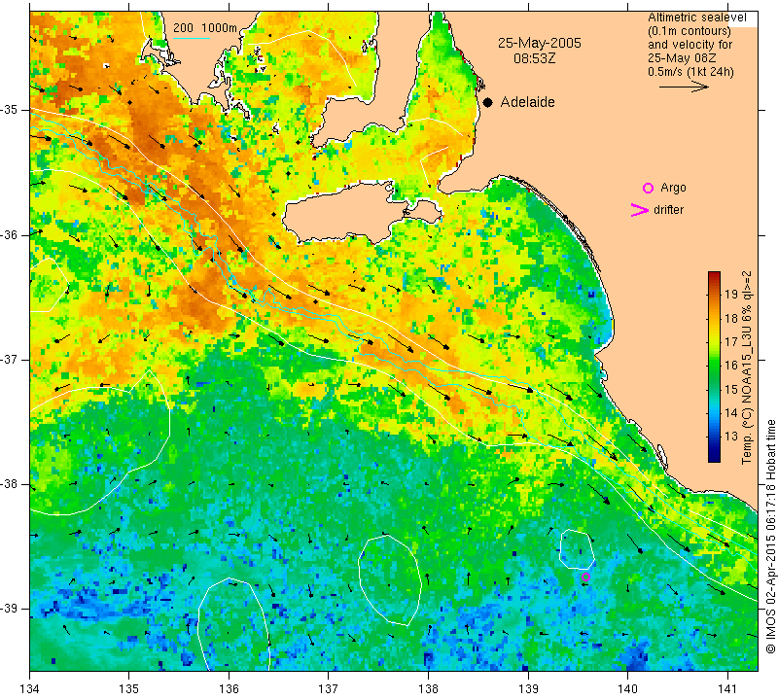Click the 'Altimetric sealevel' legend heading

pos(696,17)
